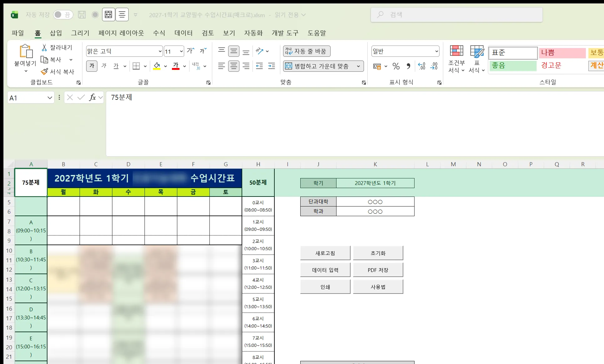
Task: Apply comma style number format
Action: (408, 66)
